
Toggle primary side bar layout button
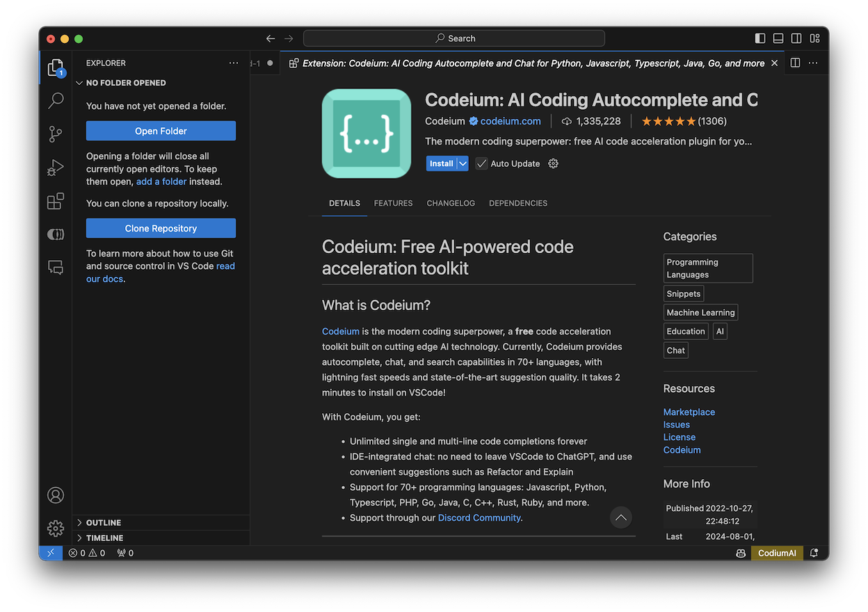point(760,38)
